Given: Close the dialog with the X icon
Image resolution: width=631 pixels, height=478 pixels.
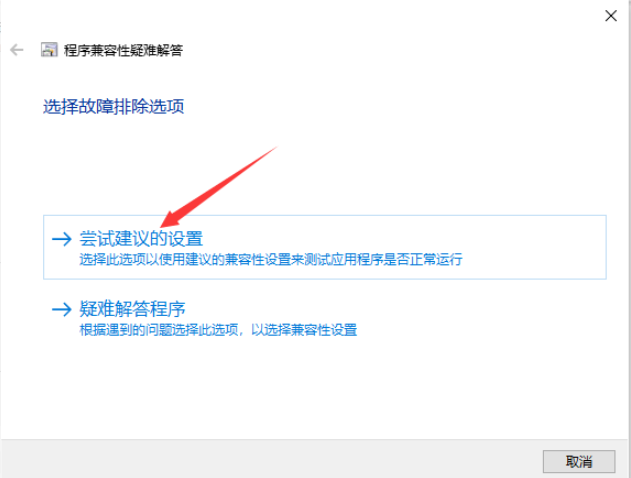Looking at the screenshot, I should pos(610,16).
